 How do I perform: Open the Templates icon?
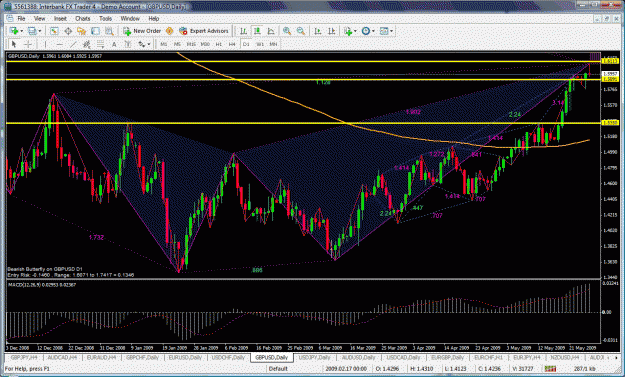coord(384,31)
